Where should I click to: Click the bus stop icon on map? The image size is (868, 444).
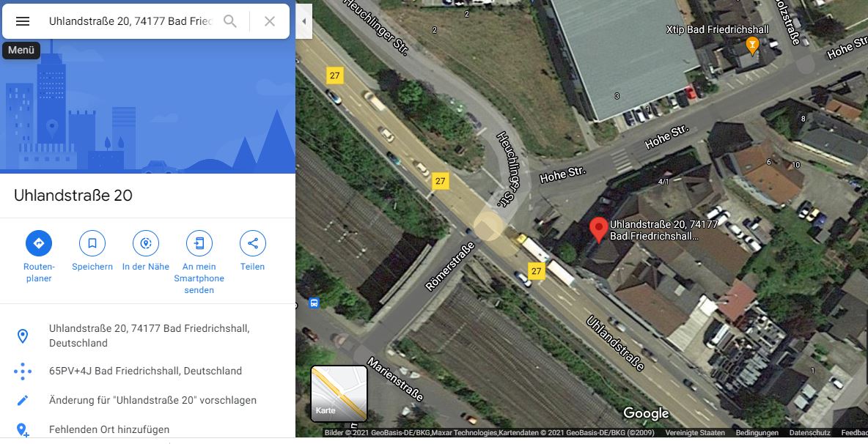(314, 303)
